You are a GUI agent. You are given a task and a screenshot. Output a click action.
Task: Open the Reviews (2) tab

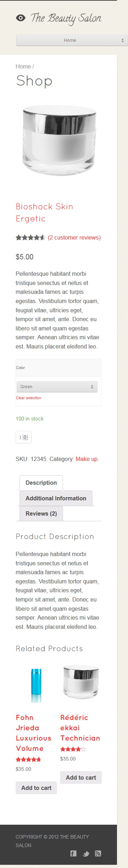pyautogui.click(x=41, y=513)
